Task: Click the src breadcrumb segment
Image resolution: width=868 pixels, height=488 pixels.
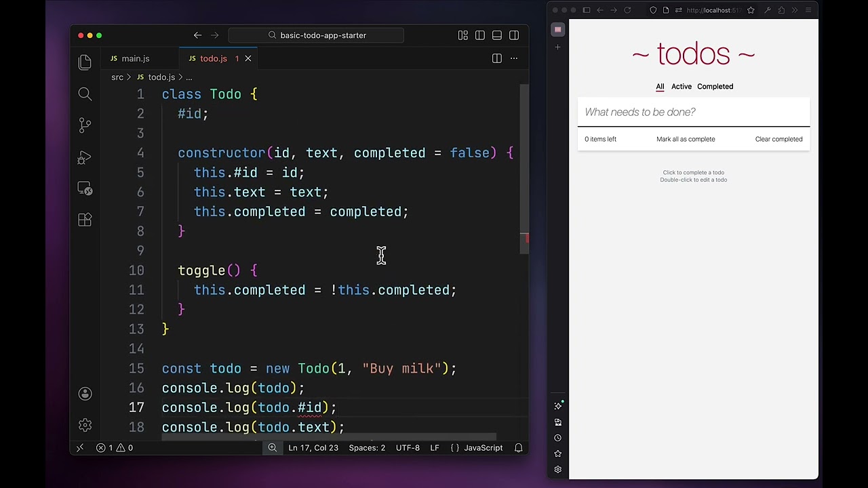Action: pyautogui.click(x=117, y=77)
